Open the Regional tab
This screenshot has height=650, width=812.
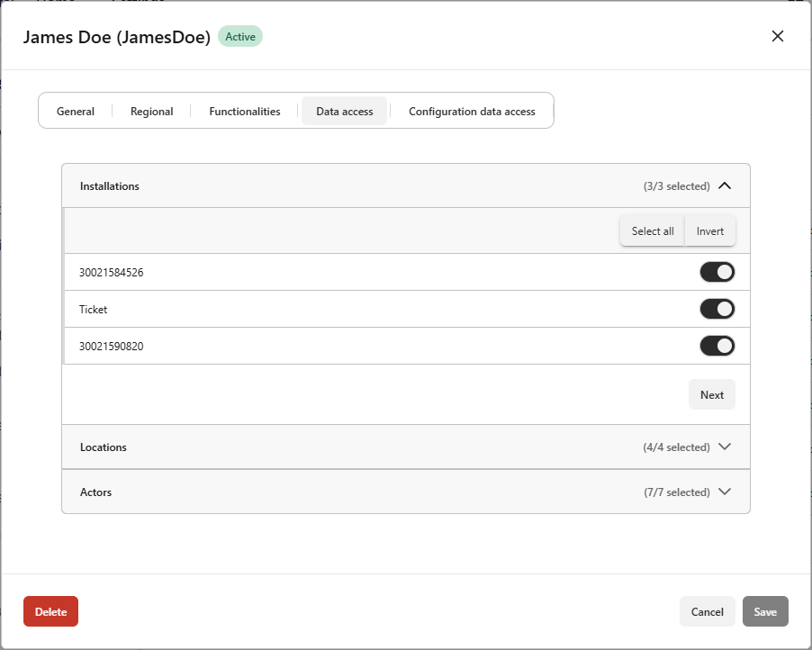tap(151, 112)
